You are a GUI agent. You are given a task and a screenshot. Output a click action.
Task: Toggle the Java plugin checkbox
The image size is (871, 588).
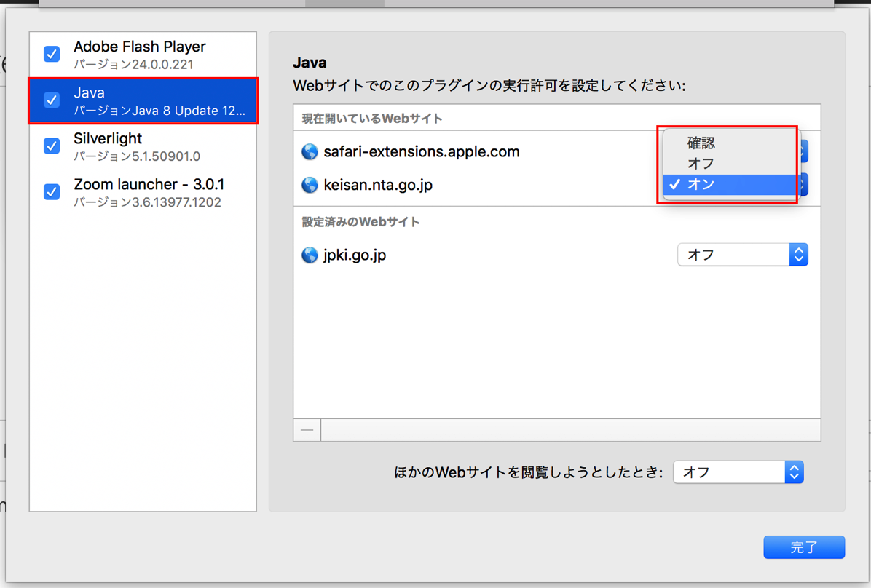[52, 100]
